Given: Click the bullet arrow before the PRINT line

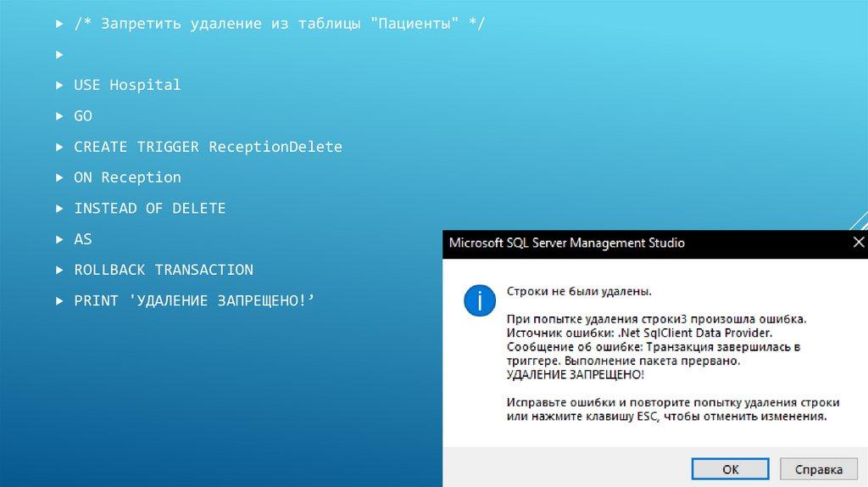Looking at the screenshot, I should (59, 301).
